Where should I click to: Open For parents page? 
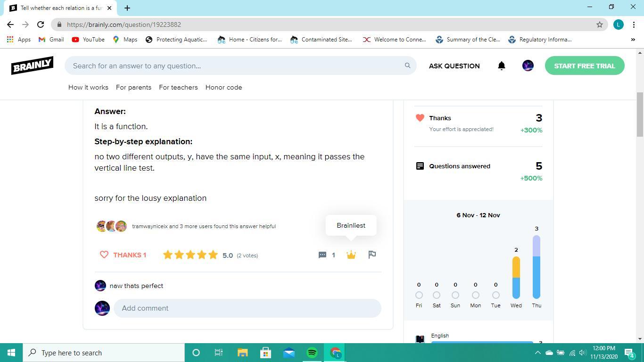point(133,87)
